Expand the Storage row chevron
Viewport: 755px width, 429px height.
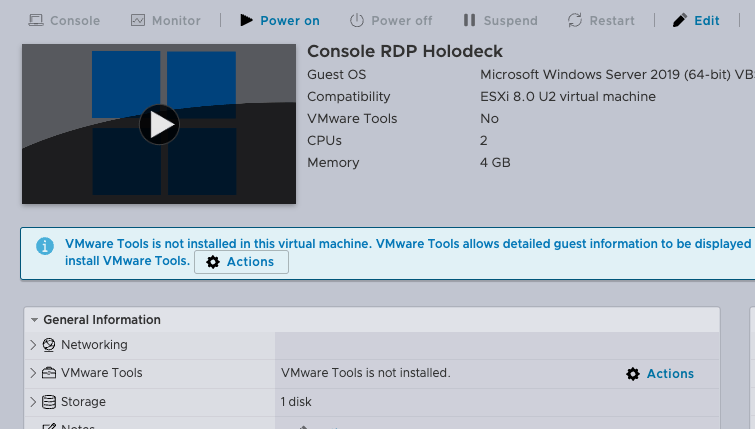34,402
